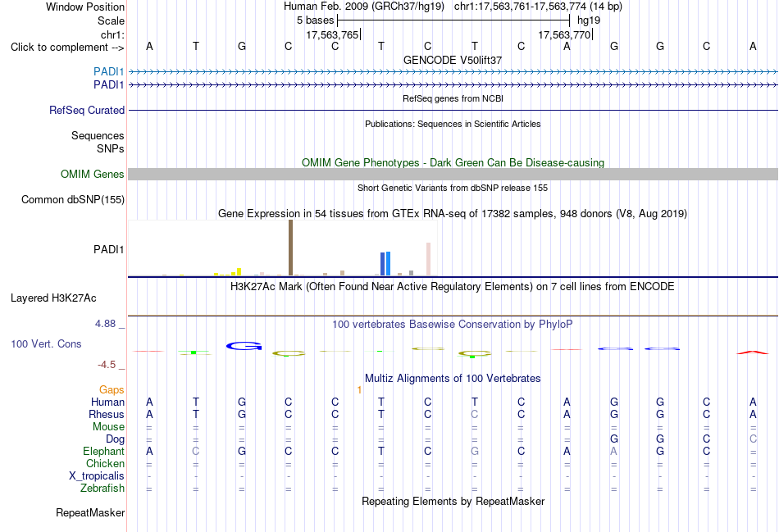This screenshot has width=779, height=532.
Task: Click the 17,563,770 position marker
Action: click(x=564, y=34)
